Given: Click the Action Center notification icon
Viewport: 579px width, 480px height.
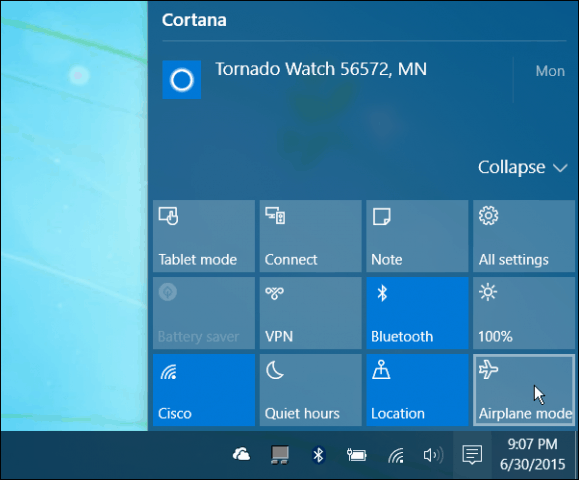Looking at the screenshot, I should (x=472, y=455).
